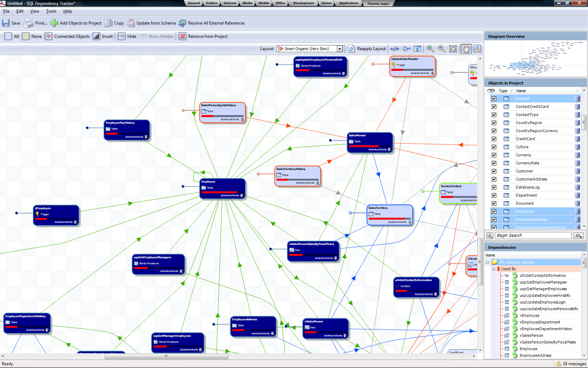Open the Tools menu
This screenshot has width=588, height=368.
pos(51,11)
